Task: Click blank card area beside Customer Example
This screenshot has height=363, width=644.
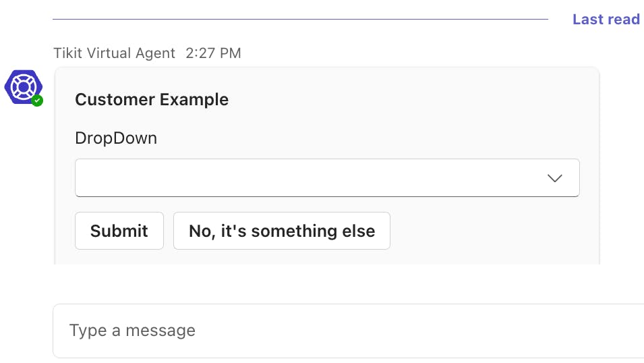Action: 405,100
